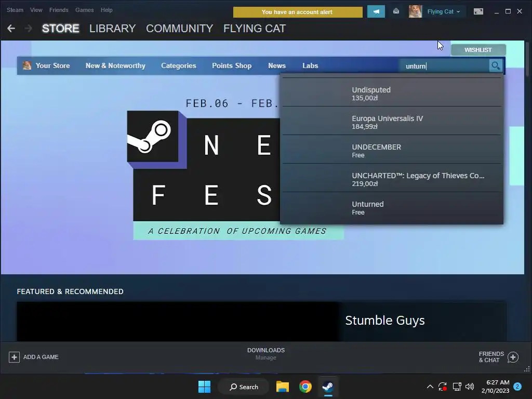532x399 pixels.
Task: Click the Steam logo on Next Fest banner
Action: [153, 137]
